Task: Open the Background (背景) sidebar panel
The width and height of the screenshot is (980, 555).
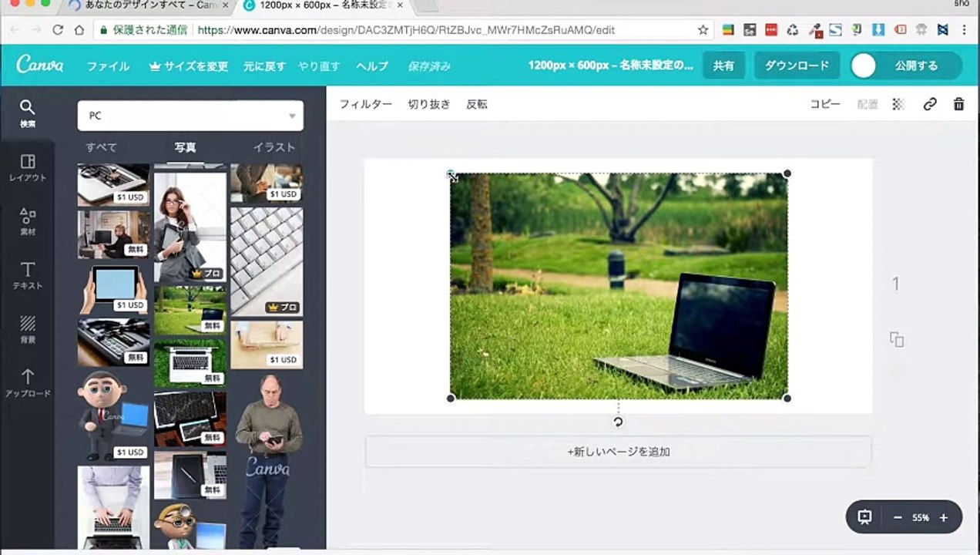Action: (27, 328)
